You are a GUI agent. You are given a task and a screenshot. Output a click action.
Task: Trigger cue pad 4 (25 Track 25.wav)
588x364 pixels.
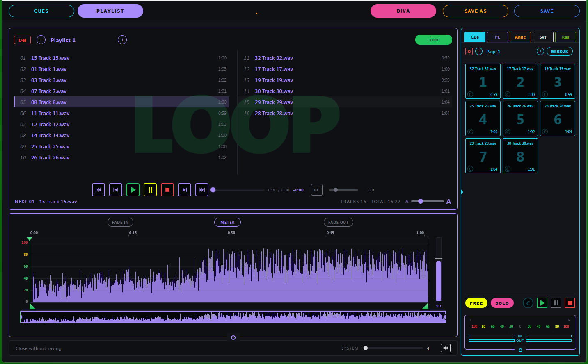pyautogui.click(x=483, y=118)
